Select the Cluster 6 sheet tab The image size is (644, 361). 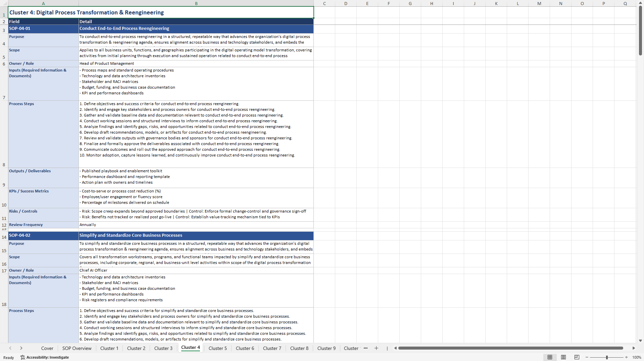tap(245, 348)
